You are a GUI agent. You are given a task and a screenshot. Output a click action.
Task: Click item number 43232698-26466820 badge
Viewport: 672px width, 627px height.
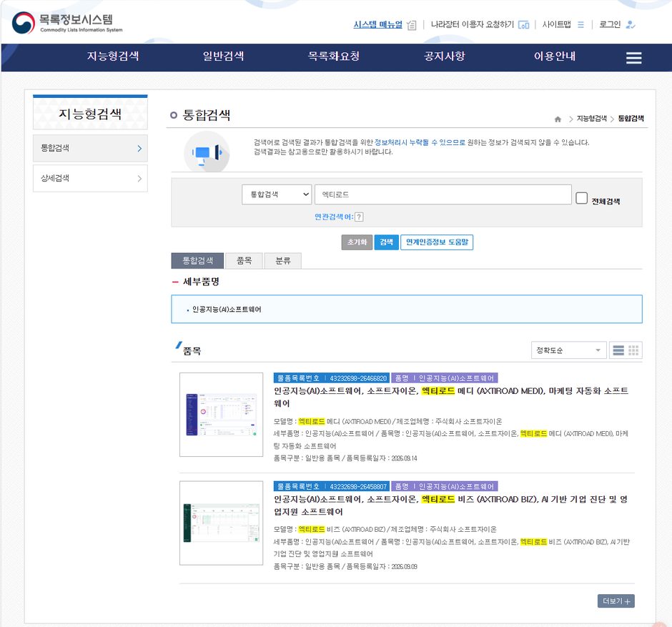point(331,378)
